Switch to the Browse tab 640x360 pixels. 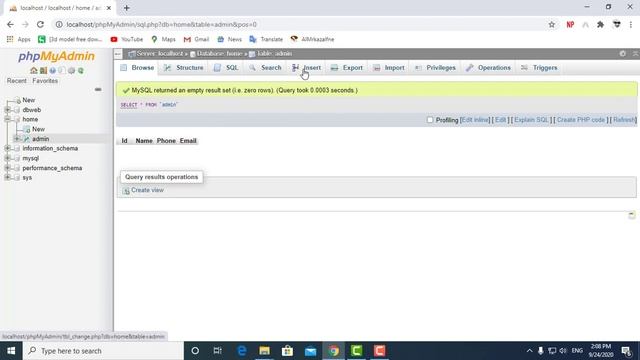point(137,68)
